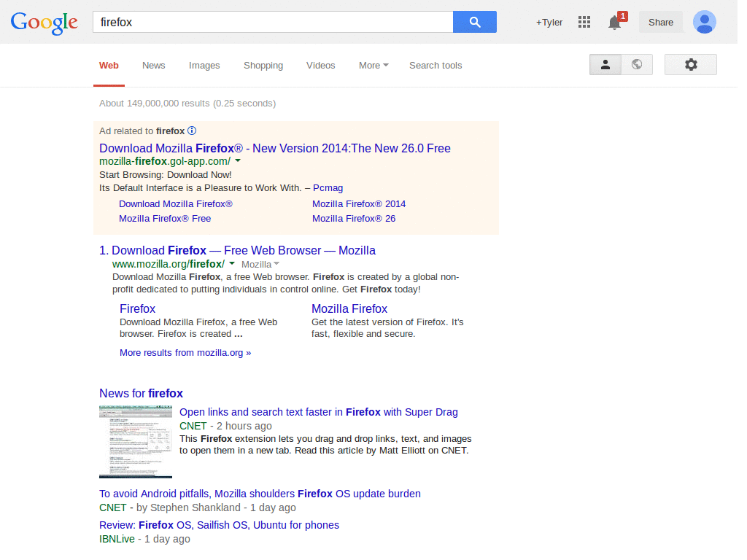Follow the Pcmag link

328,187
